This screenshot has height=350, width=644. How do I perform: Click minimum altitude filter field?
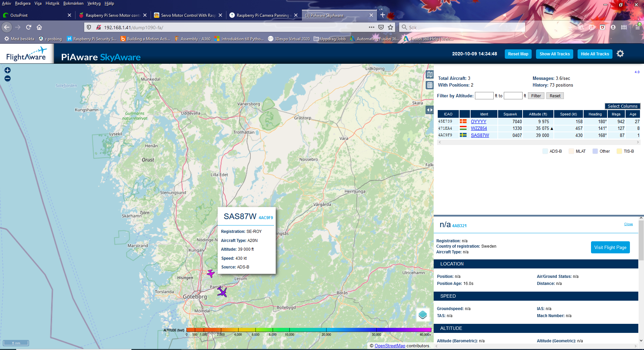click(484, 96)
